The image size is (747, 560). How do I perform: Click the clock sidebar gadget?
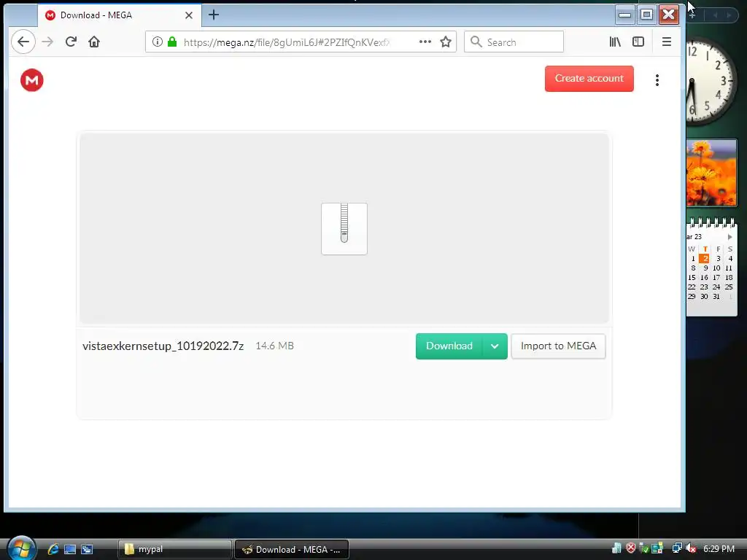pos(711,81)
